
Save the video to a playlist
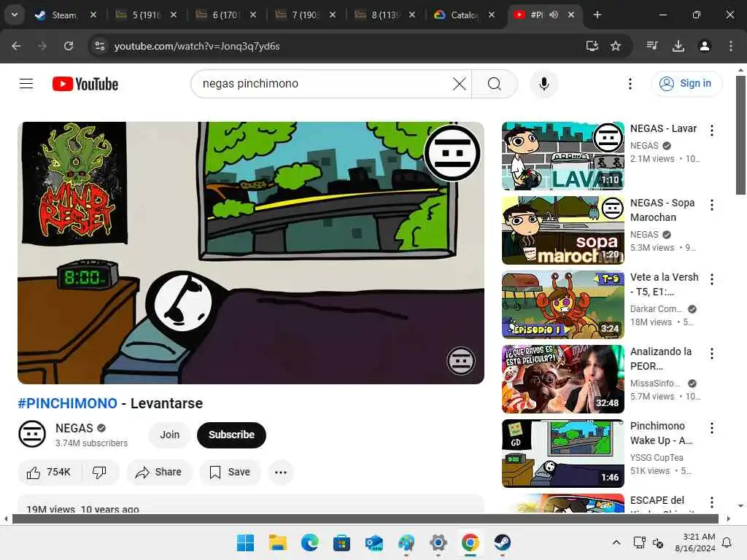click(230, 472)
